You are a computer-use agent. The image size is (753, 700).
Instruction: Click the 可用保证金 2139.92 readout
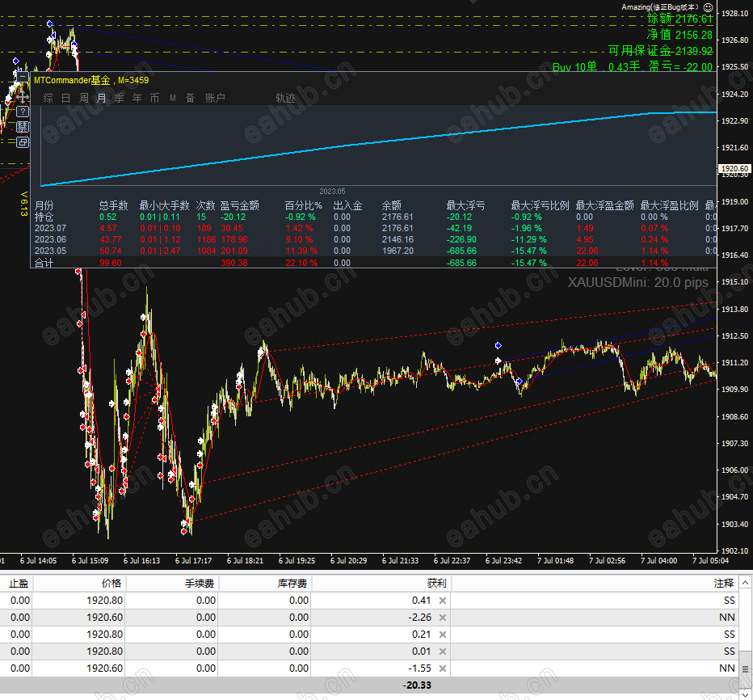pos(660,51)
